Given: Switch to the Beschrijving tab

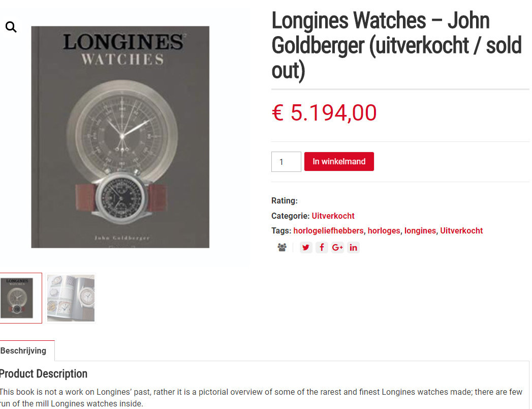Looking at the screenshot, I should (x=23, y=350).
